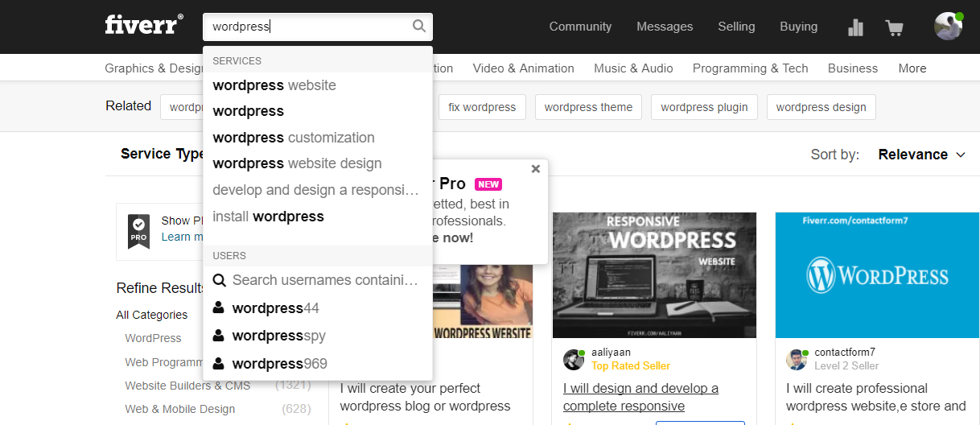Click the user icon beside wordpress44
This screenshot has height=425, width=980.
pyautogui.click(x=219, y=307)
